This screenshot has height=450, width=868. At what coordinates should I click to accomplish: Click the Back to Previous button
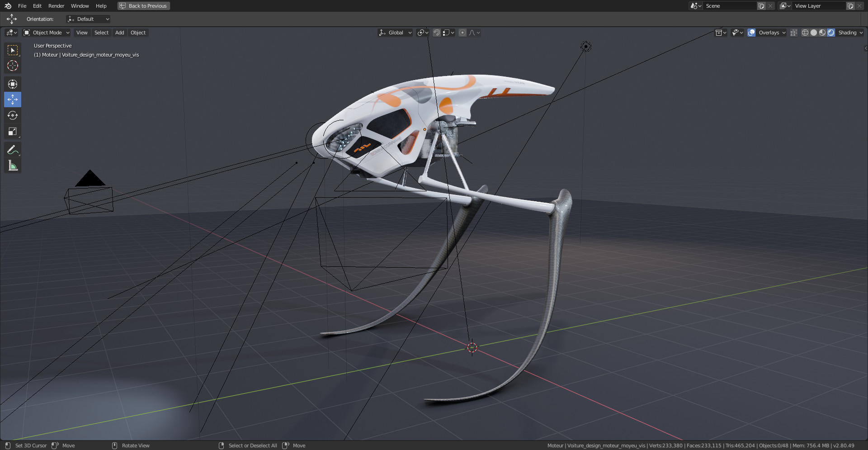pyautogui.click(x=144, y=6)
